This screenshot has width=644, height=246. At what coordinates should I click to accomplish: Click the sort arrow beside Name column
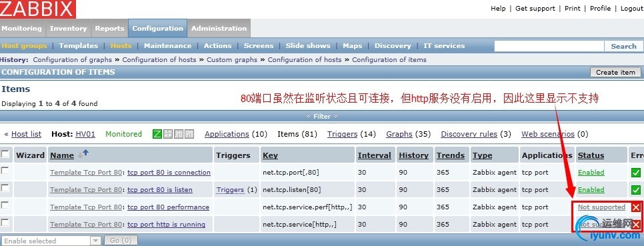coord(83,153)
